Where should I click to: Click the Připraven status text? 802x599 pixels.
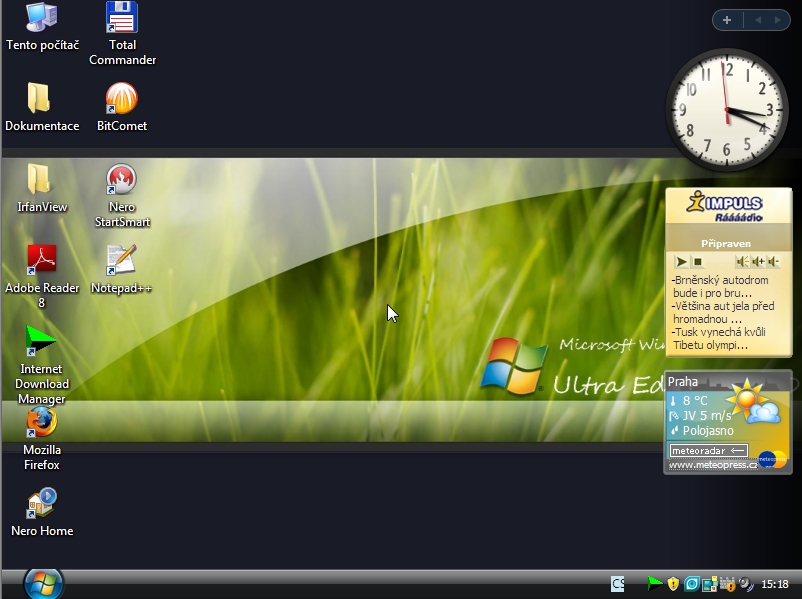(x=726, y=243)
